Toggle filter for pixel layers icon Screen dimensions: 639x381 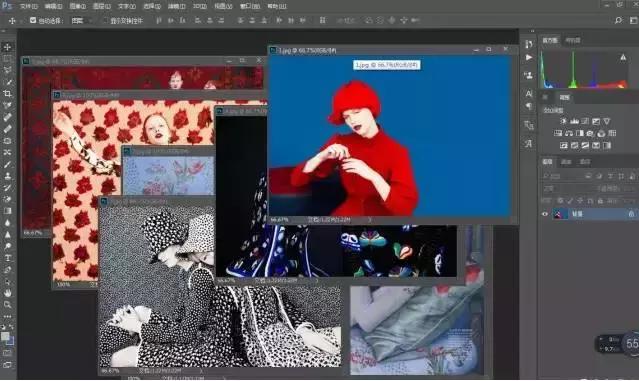(x=588, y=176)
